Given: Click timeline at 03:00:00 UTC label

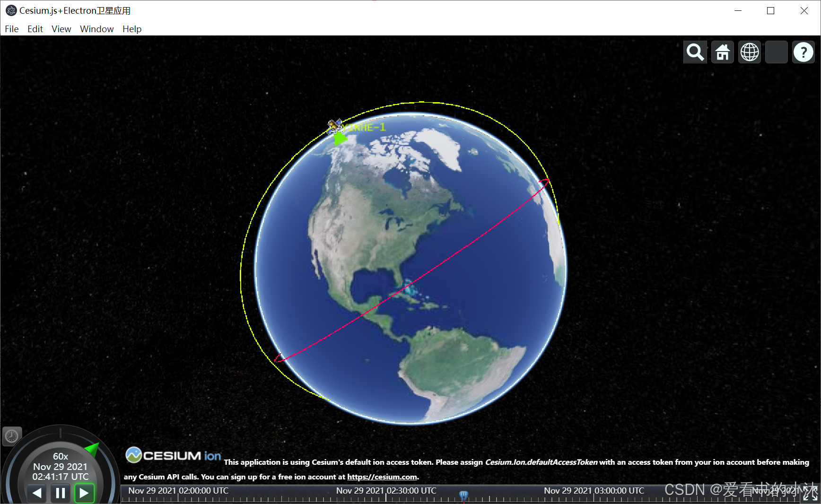Looking at the screenshot, I should pyautogui.click(x=594, y=491).
